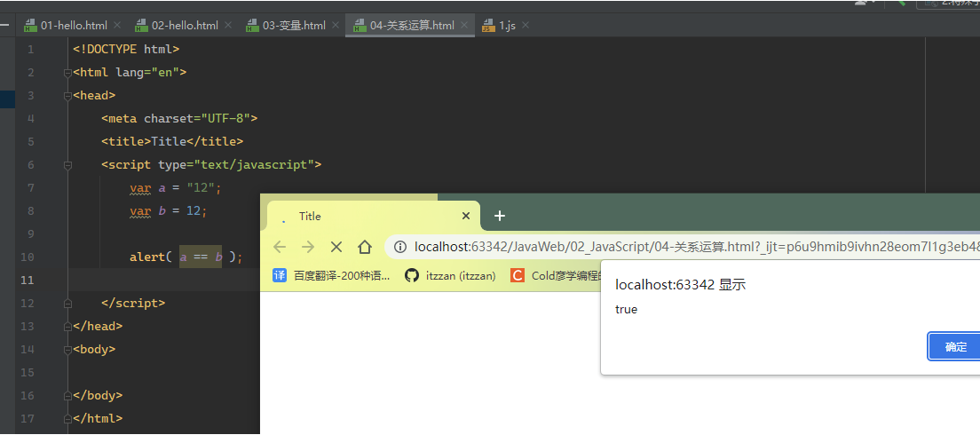Click the meta charset line in editor
The width and height of the screenshot is (980, 435).
pos(179,119)
